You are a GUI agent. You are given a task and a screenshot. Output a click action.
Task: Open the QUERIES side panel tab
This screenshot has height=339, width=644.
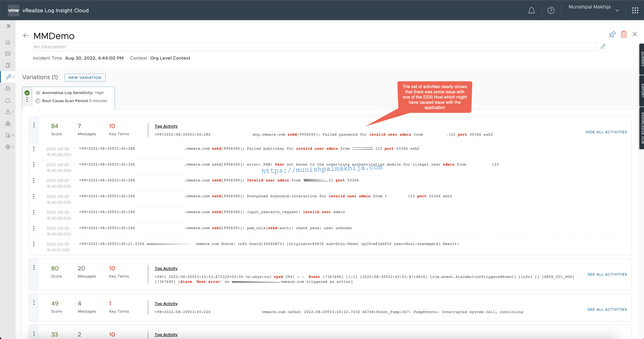[x=642, y=59]
